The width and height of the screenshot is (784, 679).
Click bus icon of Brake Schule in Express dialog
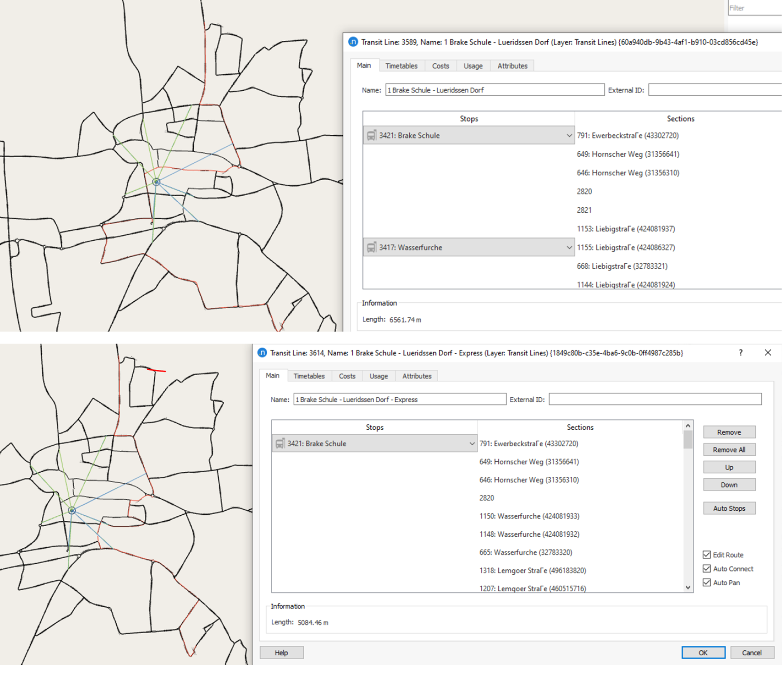point(280,443)
